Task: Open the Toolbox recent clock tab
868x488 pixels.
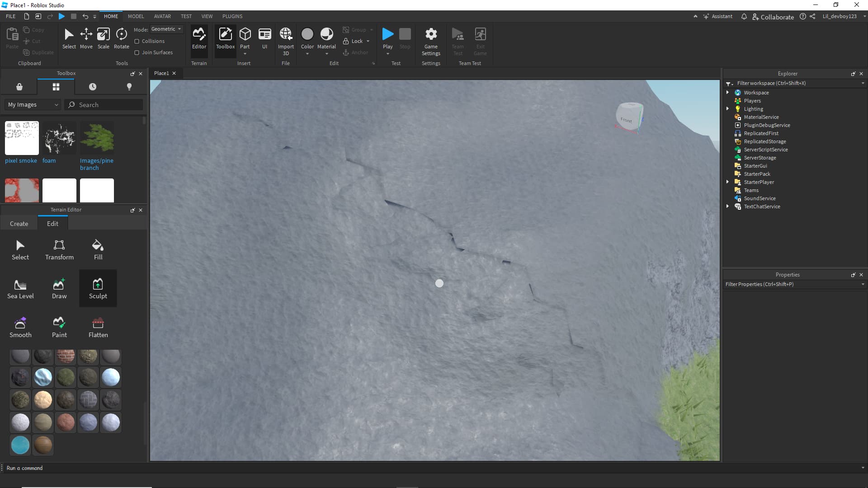Action: click(93, 87)
